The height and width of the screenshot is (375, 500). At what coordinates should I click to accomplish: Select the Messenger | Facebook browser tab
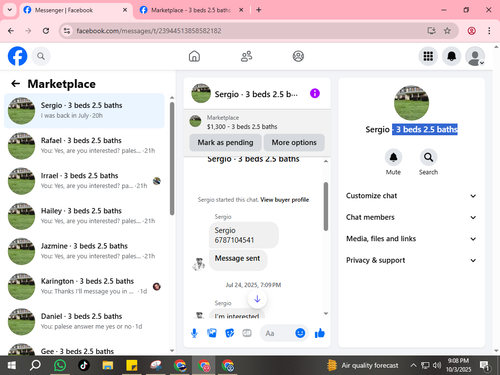click(x=75, y=10)
